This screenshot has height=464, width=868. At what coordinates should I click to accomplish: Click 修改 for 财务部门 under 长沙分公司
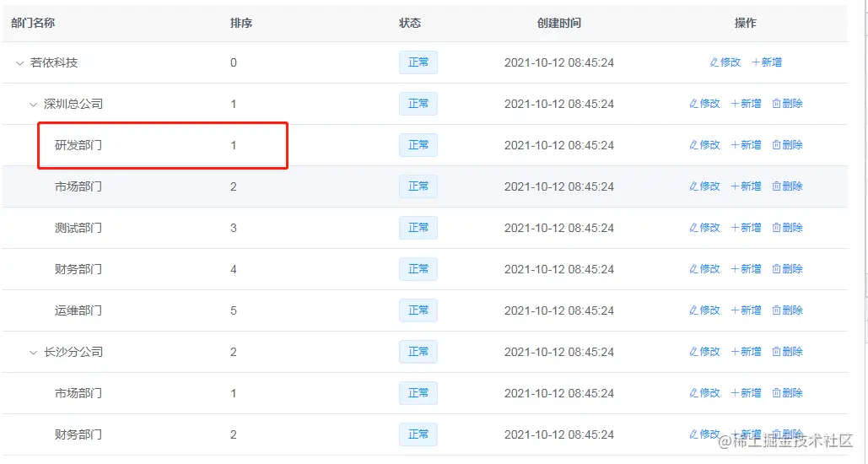tap(704, 434)
